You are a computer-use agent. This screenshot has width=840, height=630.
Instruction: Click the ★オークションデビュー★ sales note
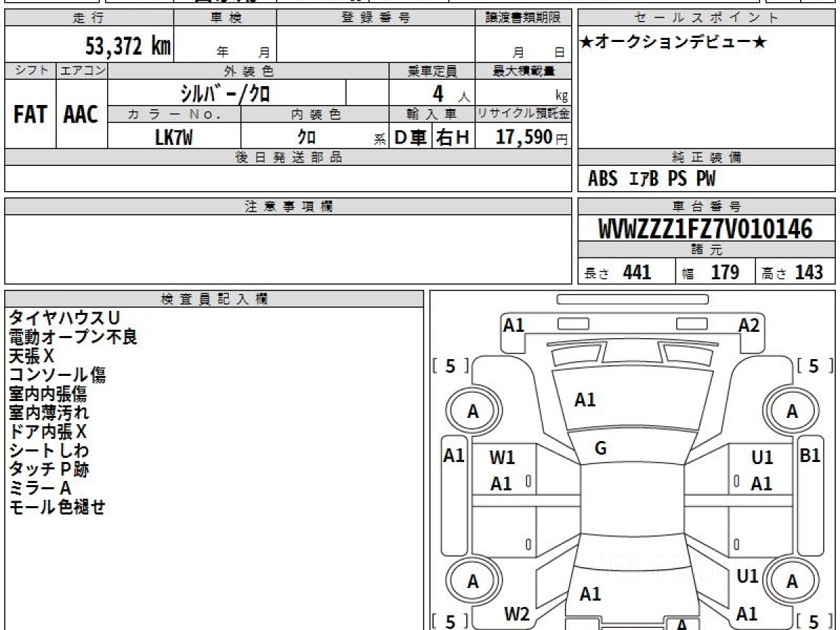tap(673, 43)
